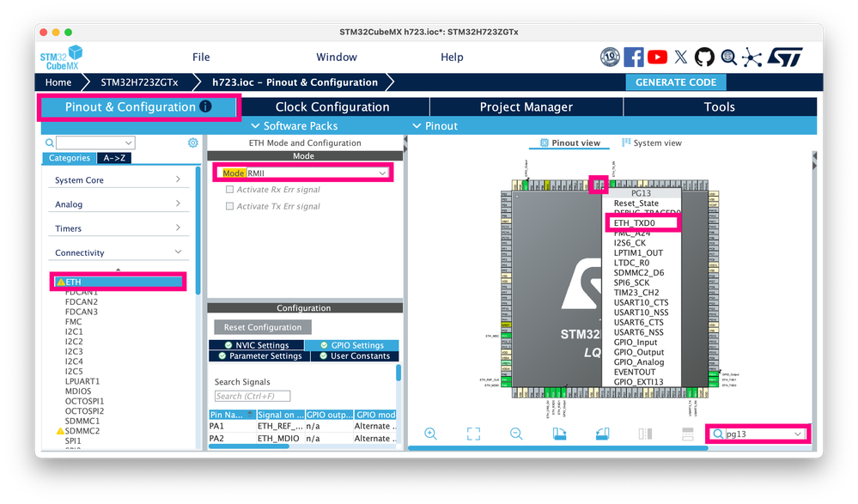The height and width of the screenshot is (504, 858).
Task: Open Parameter Settings tab
Action: point(260,355)
